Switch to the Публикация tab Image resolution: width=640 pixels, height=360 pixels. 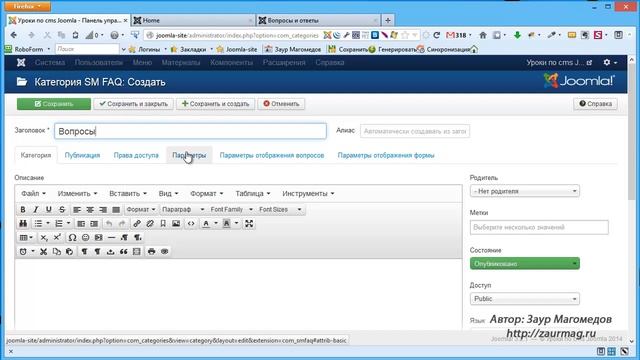[x=82, y=156]
